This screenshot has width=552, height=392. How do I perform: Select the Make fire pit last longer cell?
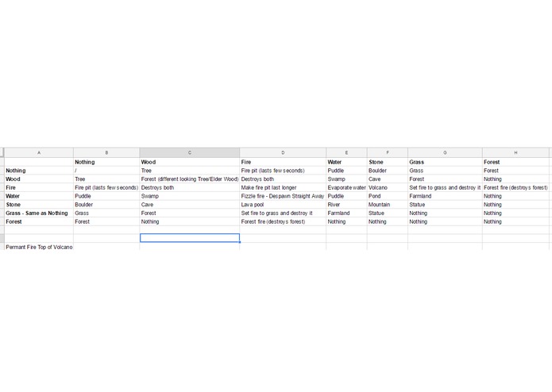(283, 188)
